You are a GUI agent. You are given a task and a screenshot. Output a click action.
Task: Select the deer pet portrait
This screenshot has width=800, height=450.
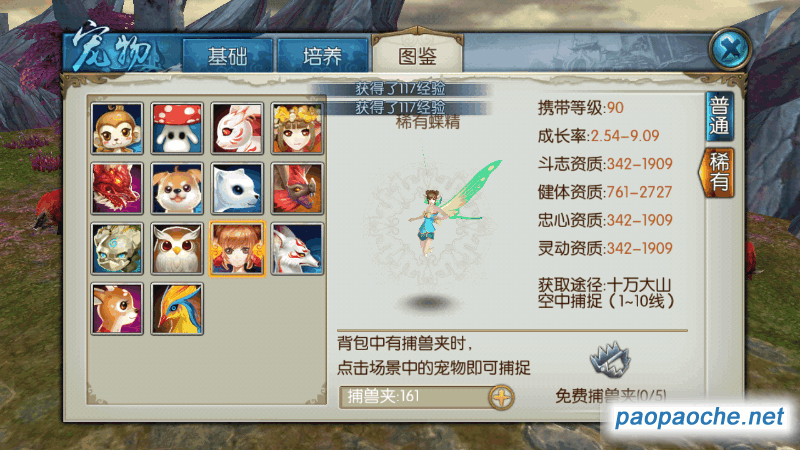coord(117,309)
